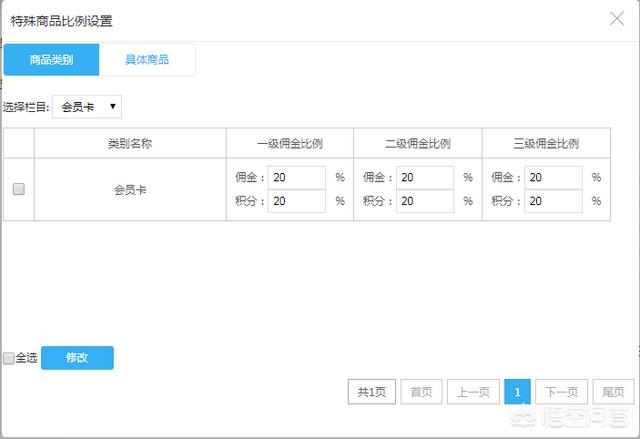Screen dimensions: 640x439
Task: Open the 选择栏目 dropdown
Action: pyautogui.click(x=86, y=106)
